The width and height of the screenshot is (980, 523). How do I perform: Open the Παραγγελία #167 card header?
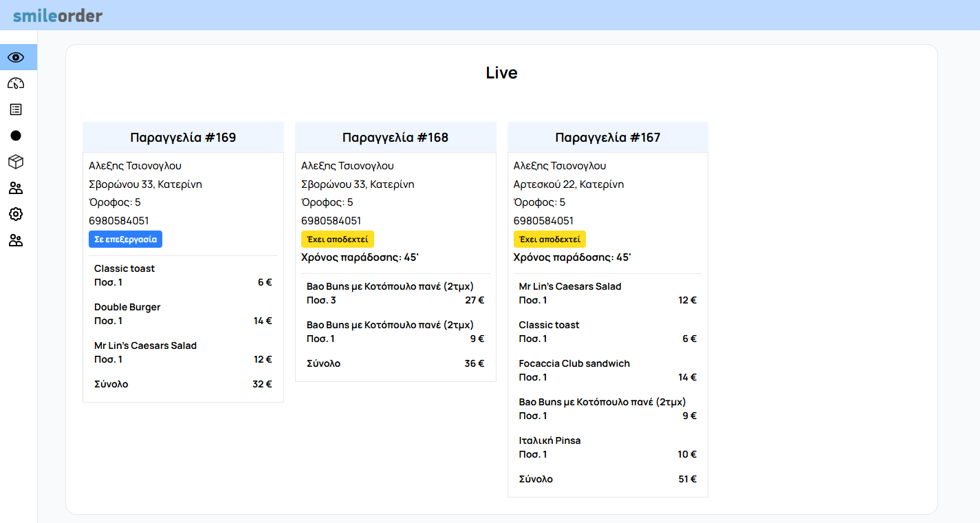pos(607,138)
